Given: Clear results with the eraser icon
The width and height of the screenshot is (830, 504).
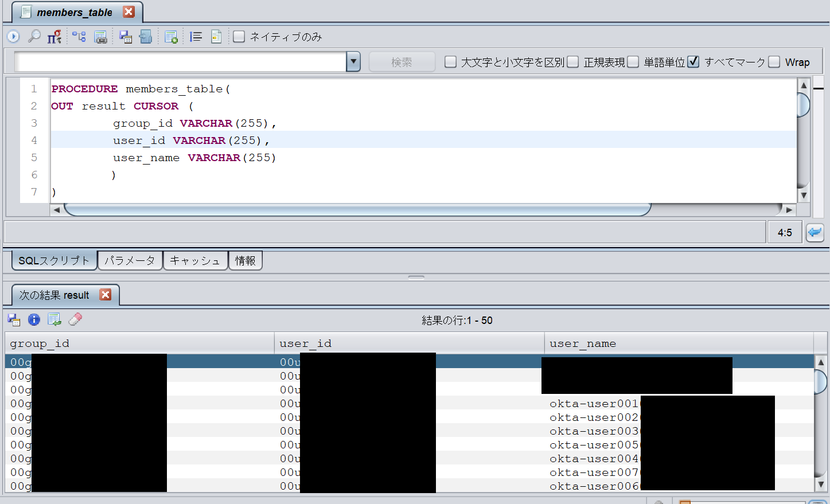Looking at the screenshot, I should pos(75,319).
